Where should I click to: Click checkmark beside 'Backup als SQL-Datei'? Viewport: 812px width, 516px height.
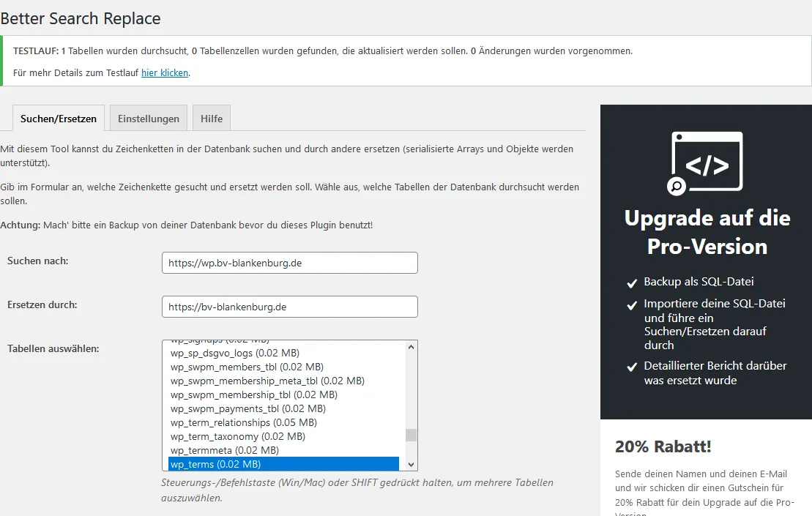click(632, 283)
